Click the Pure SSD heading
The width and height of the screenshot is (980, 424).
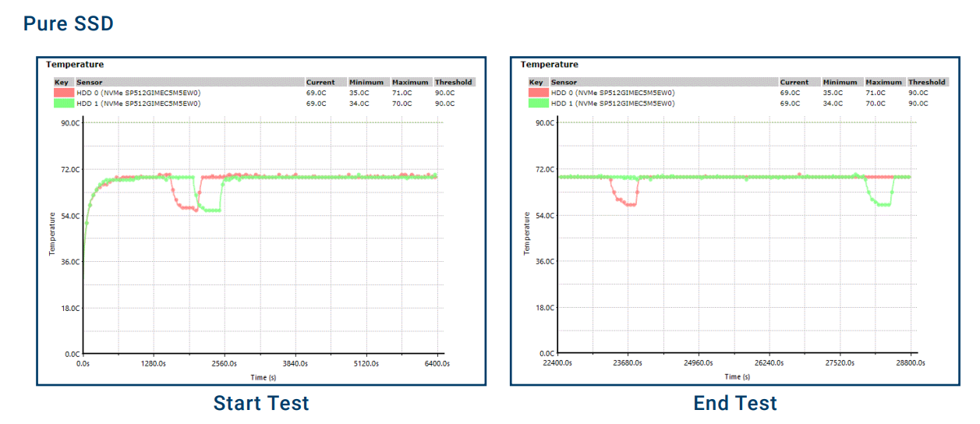pos(69,24)
